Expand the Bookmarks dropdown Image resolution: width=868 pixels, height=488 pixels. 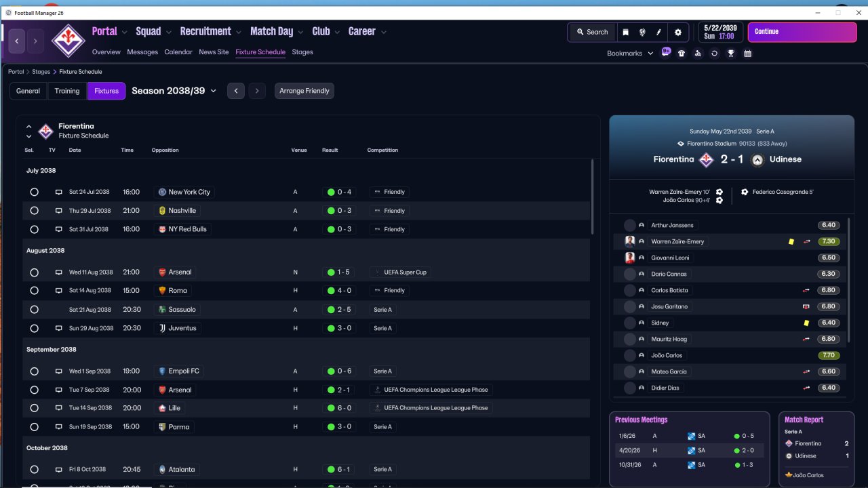point(630,53)
